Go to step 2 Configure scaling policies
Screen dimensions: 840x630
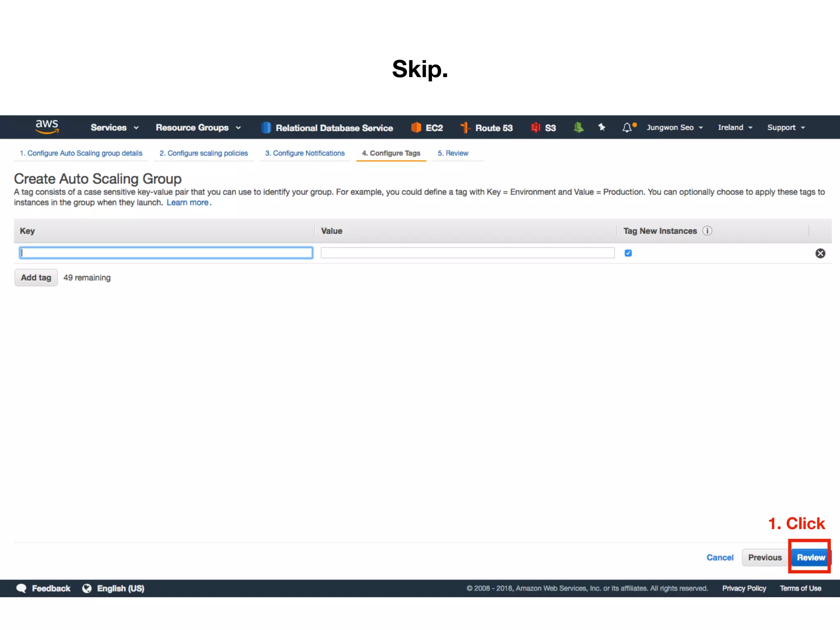[204, 153]
